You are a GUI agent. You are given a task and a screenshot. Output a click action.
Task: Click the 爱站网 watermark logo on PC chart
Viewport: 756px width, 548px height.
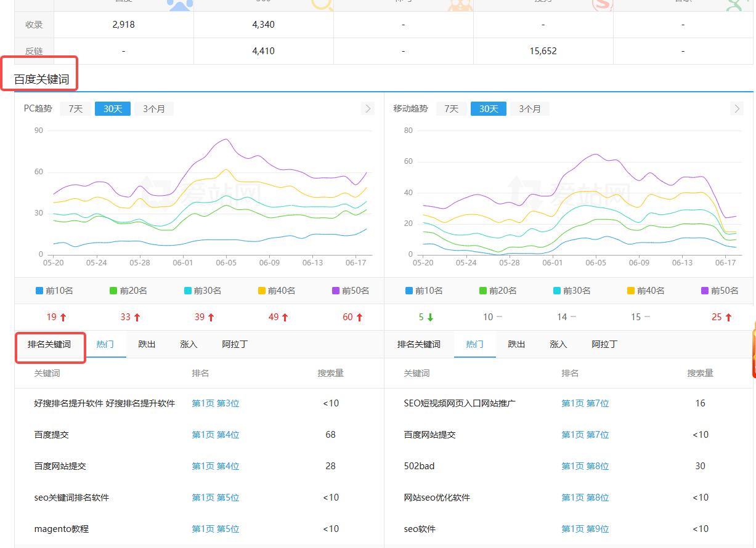click(x=198, y=195)
